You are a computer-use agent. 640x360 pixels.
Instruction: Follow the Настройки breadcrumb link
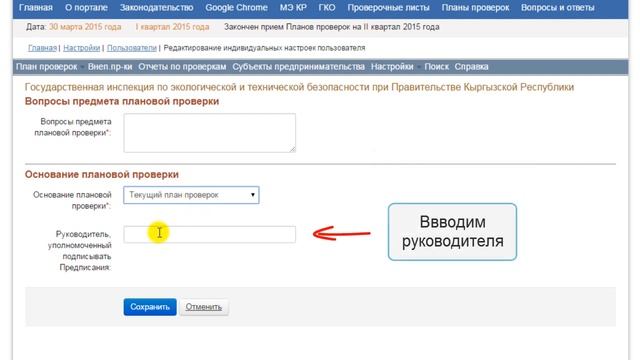point(82,48)
